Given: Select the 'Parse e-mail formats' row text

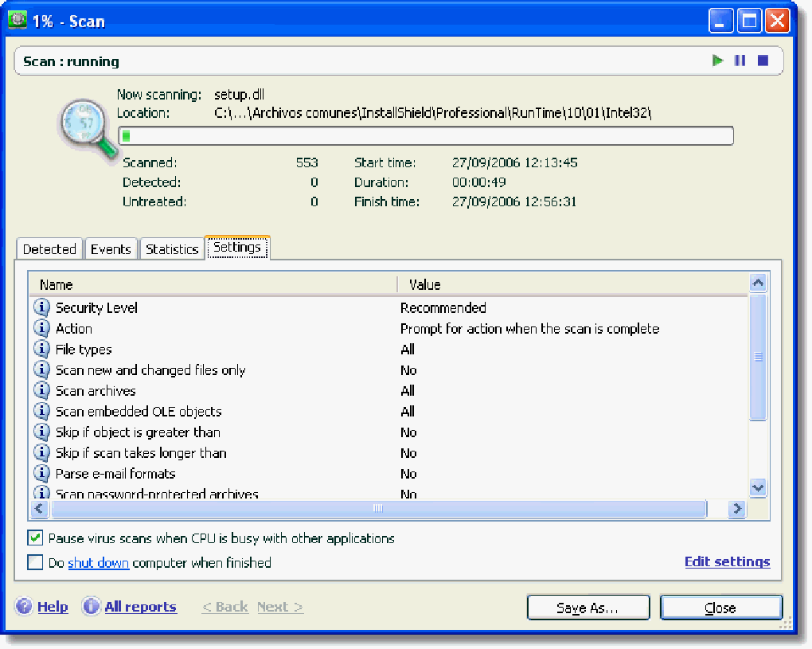Looking at the screenshot, I should point(115,474).
